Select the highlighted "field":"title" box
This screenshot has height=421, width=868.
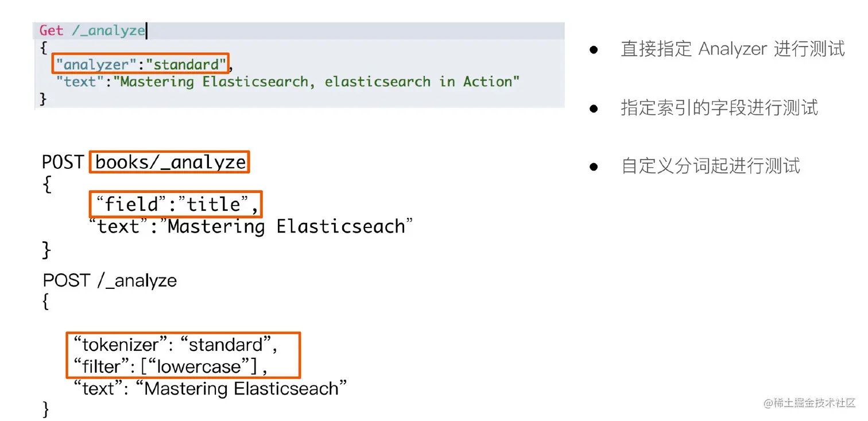pyautogui.click(x=176, y=204)
